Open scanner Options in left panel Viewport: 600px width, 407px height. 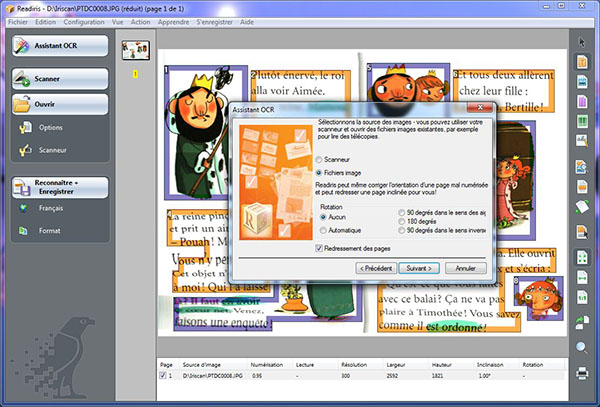click(50, 127)
